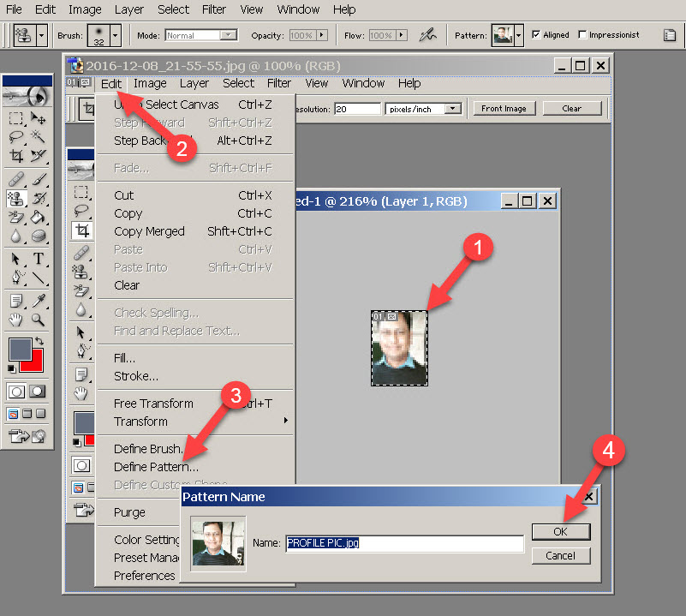The width and height of the screenshot is (686, 616).
Task: Click OK in Pattern Name dialog
Action: (560, 531)
